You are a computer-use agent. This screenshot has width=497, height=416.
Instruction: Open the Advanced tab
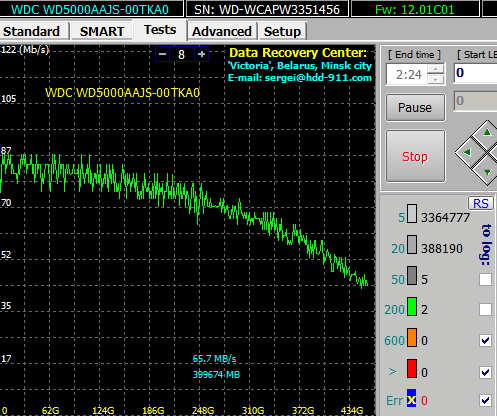coord(222,31)
